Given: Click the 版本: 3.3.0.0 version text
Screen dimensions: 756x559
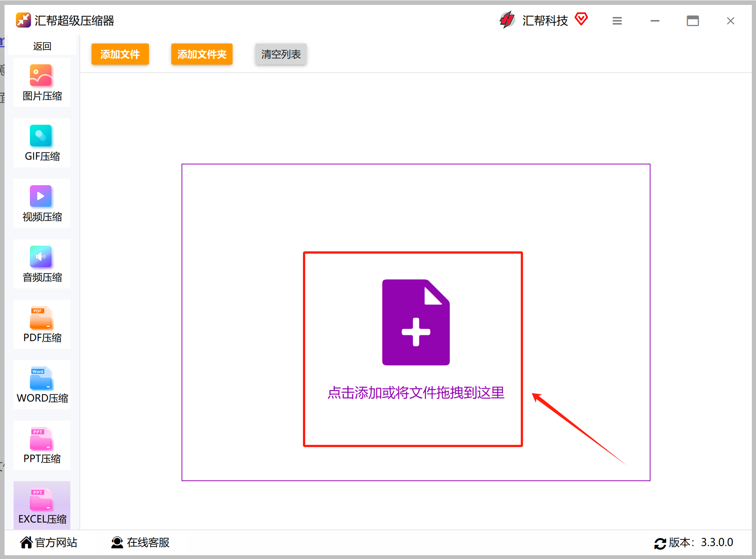Looking at the screenshot, I should [701, 542].
